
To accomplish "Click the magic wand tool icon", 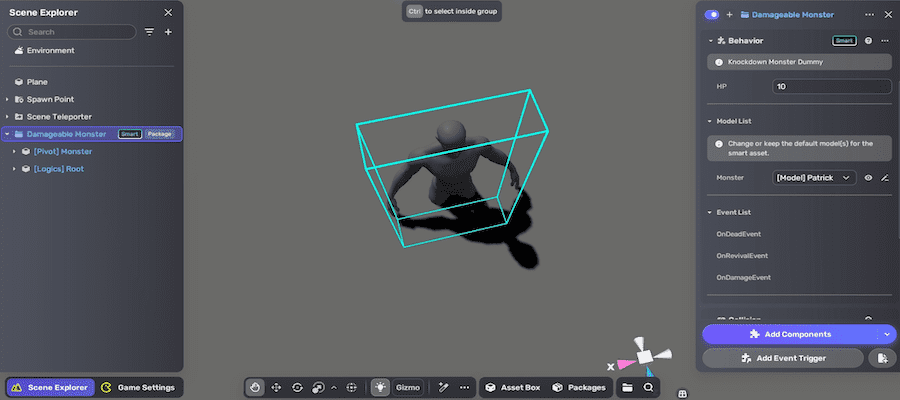I will [443, 387].
